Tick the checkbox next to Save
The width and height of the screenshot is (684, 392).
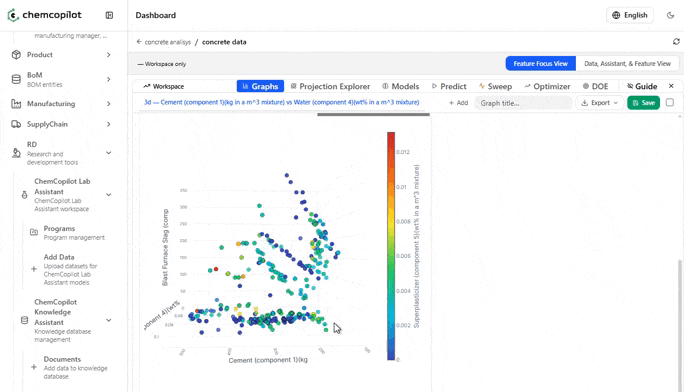[670, 102]
